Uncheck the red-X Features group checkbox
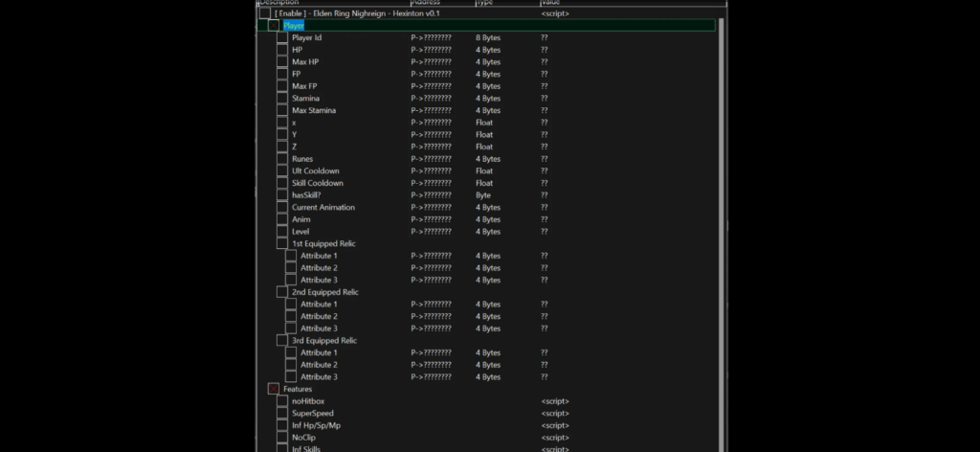This screenshot has width=980, height=452. coord(274,389)
